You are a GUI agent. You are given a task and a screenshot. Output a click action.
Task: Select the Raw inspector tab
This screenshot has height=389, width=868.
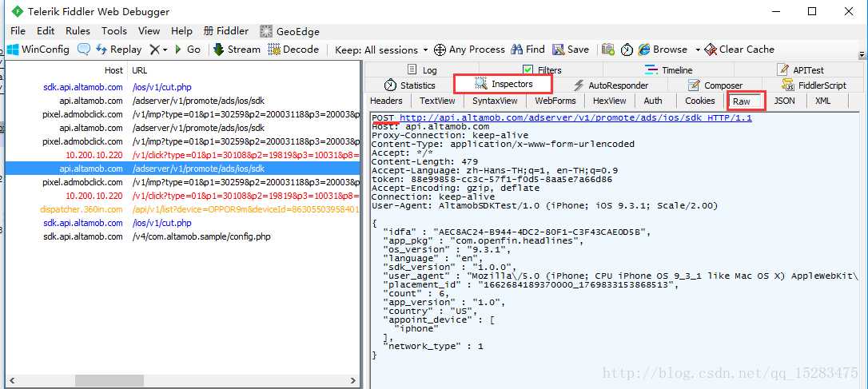tap(747, 101)
